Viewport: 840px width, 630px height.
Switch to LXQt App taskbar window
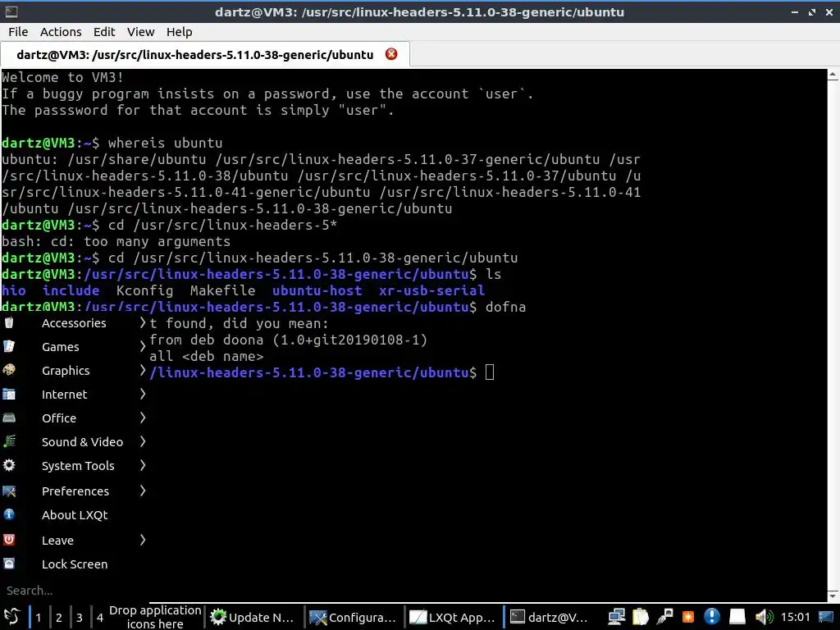coord(454,617)
